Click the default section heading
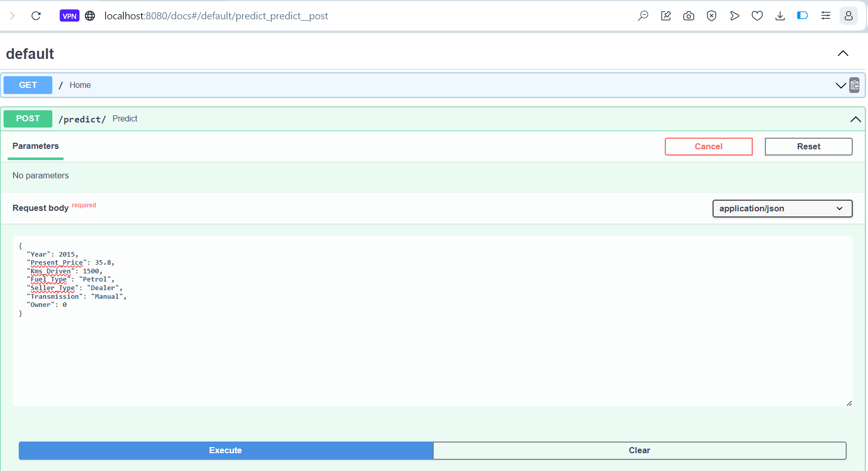The image size is (868, 471). (30, 54)
